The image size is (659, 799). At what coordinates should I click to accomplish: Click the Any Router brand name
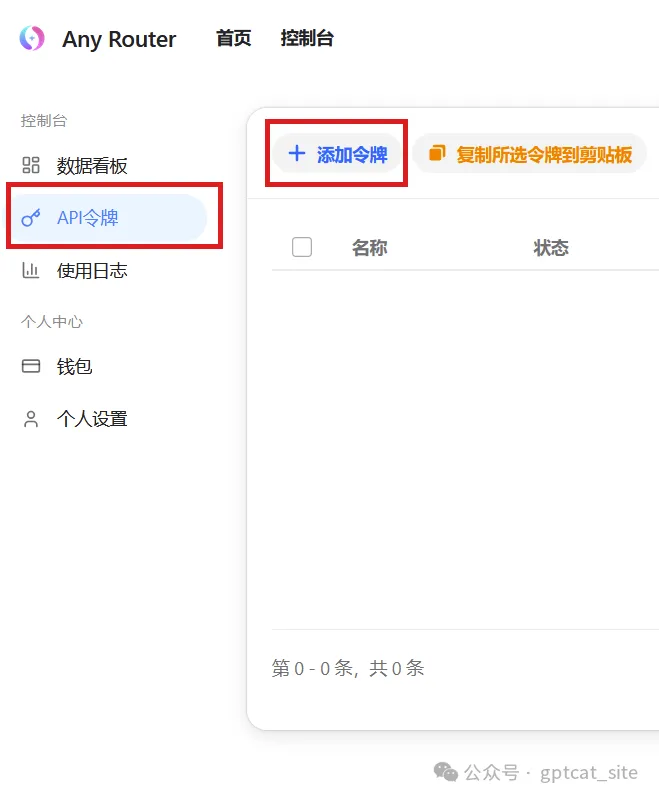[x=119, y=39]
